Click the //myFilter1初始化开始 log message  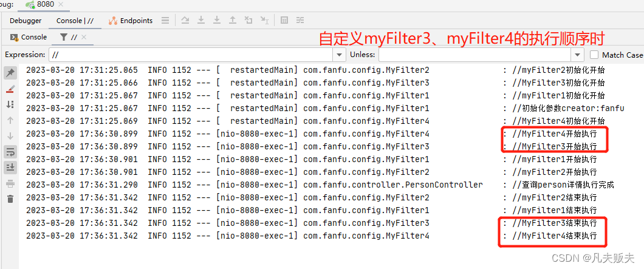pos(558,96)
